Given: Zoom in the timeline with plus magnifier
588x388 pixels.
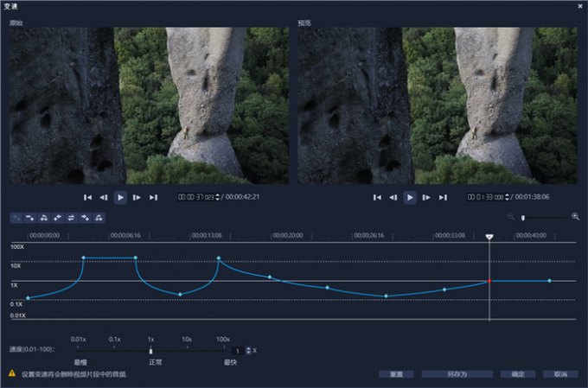Looking at the screenshot, I should tap(575, 217).
